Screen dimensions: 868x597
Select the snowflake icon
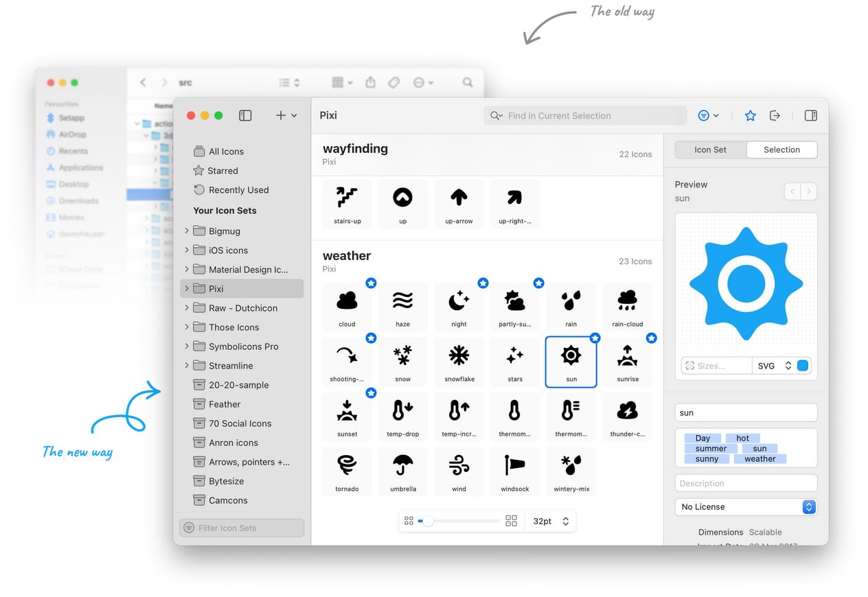(x=459, y=362)
